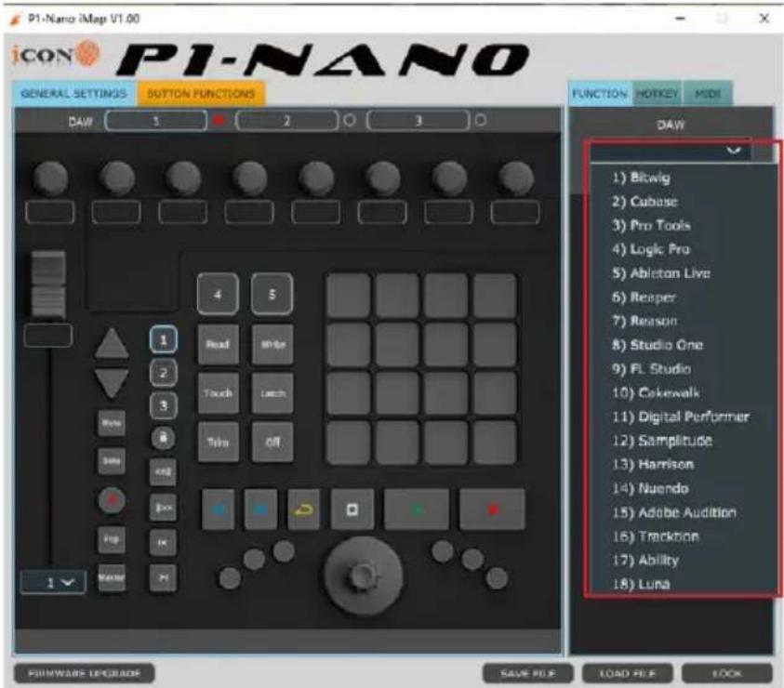This screenshot has height=688, width=784.
Task: Click the Firmware Upgrade button
Action: (x=84, y=673)
